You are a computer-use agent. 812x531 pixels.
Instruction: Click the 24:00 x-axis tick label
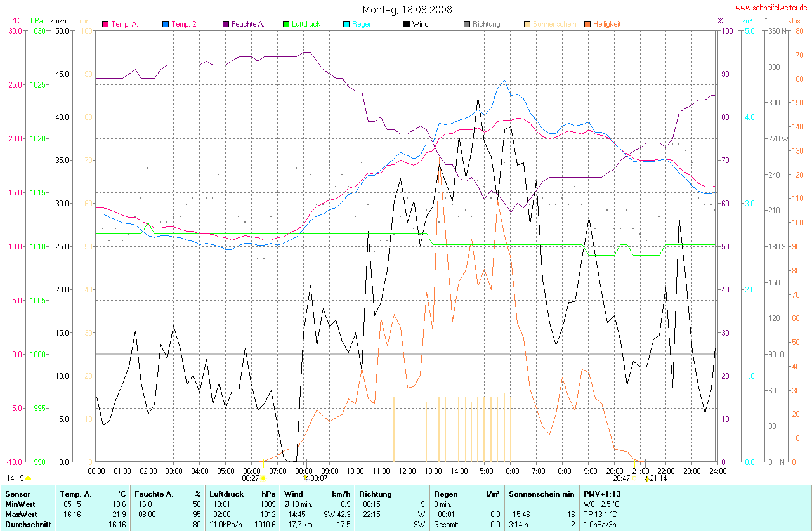717,471
